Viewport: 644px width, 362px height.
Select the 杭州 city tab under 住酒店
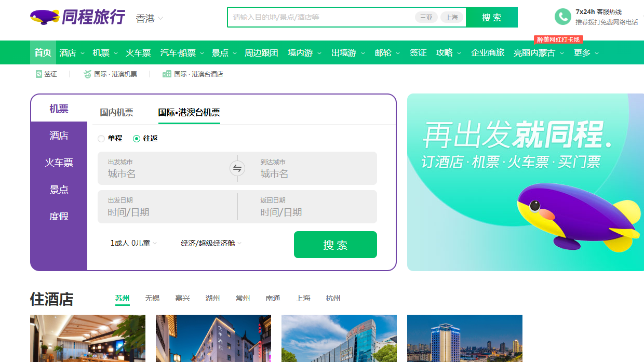click(333, 299)
